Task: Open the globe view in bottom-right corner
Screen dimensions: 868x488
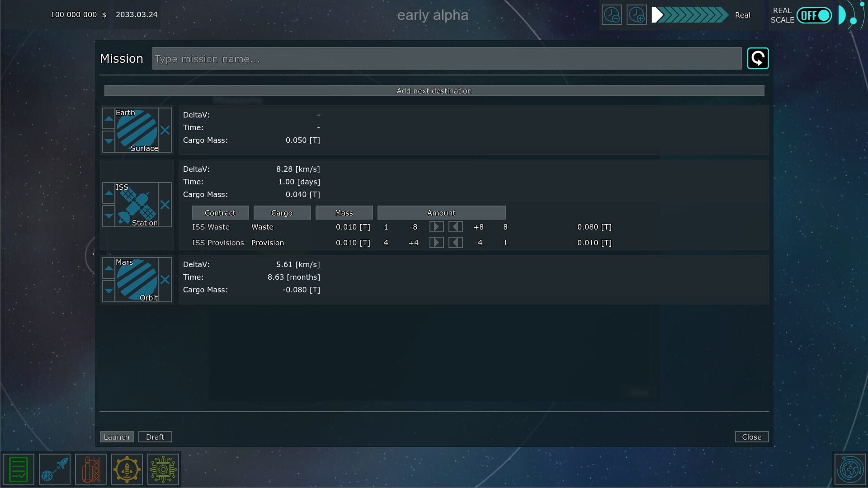Action: (851, 469)
